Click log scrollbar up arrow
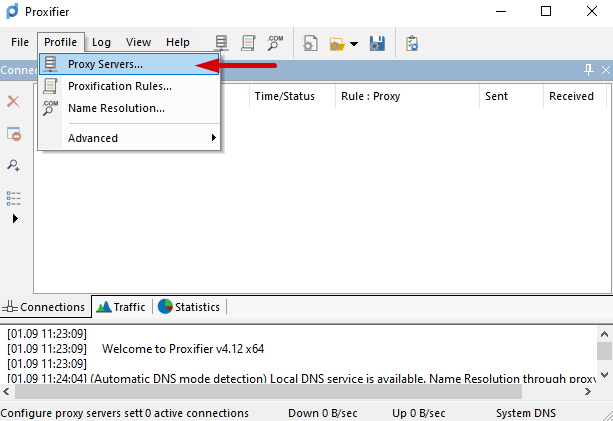This screenshot has height=421, width=613. click(604, 334)
